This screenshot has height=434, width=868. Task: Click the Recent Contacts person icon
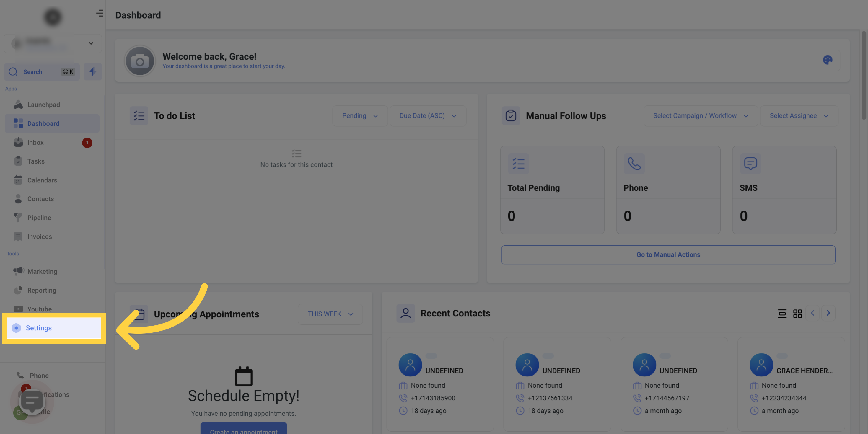405,313
